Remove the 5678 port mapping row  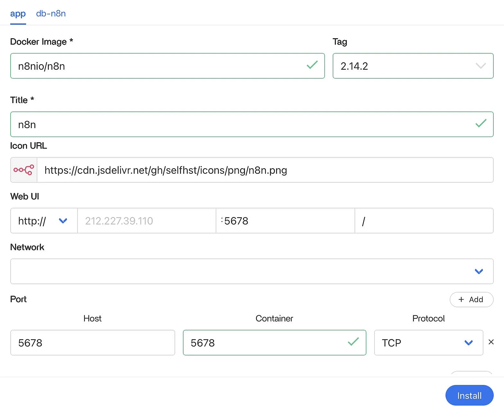point(491,342)
